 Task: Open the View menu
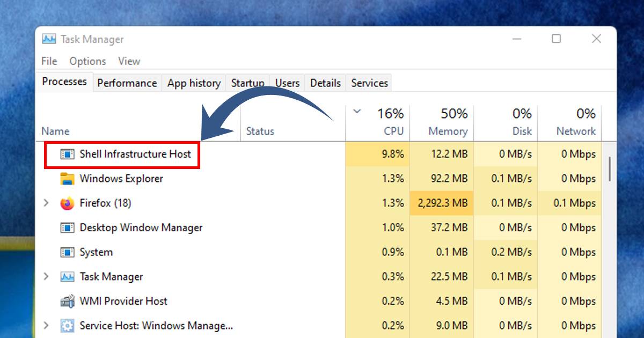tap(129, 61)
